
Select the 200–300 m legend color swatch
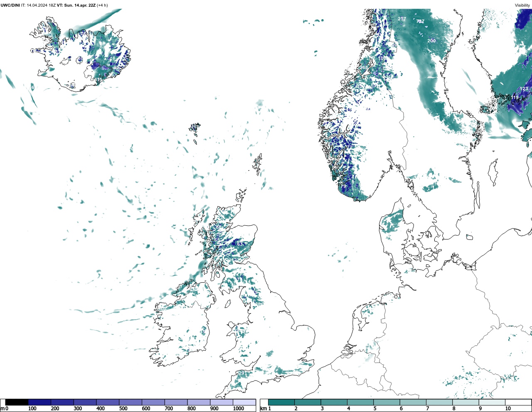(x=62, y=402)
